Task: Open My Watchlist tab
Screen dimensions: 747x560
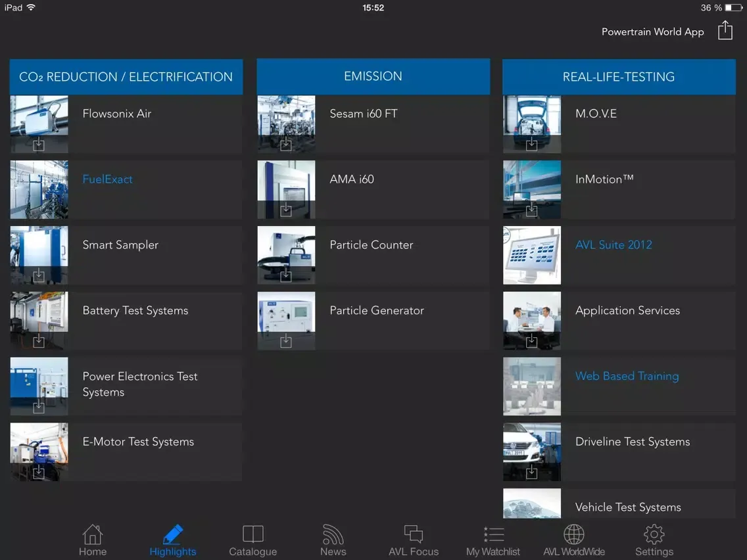Action: coord(493,540)
